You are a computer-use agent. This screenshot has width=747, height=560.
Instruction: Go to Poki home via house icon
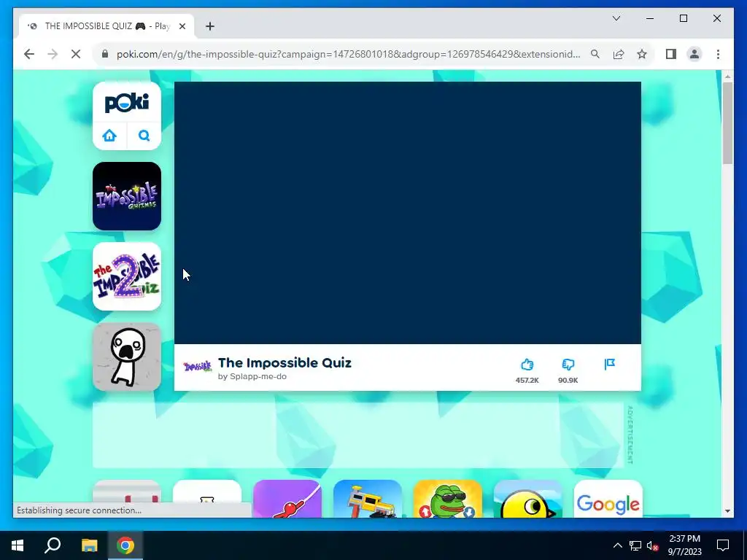coord(109,136)
